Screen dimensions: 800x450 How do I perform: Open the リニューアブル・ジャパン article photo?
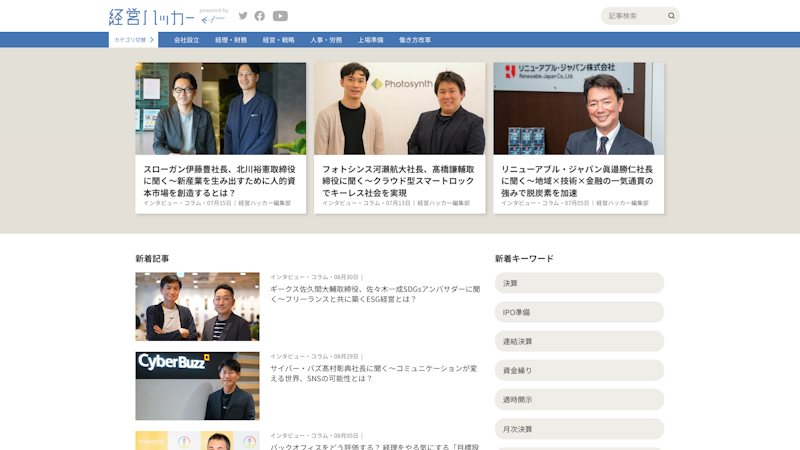point(579,109)
